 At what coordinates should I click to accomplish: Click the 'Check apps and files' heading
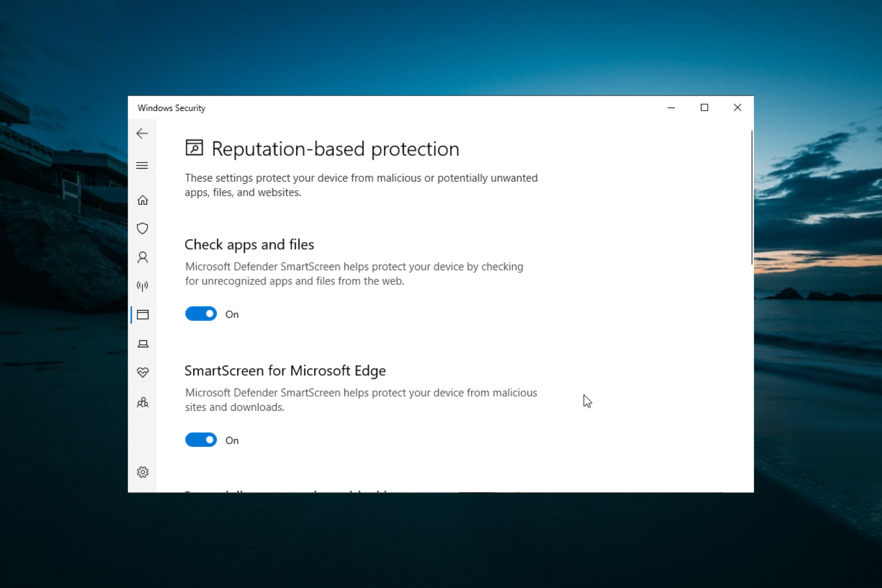(x=249, y=245)
